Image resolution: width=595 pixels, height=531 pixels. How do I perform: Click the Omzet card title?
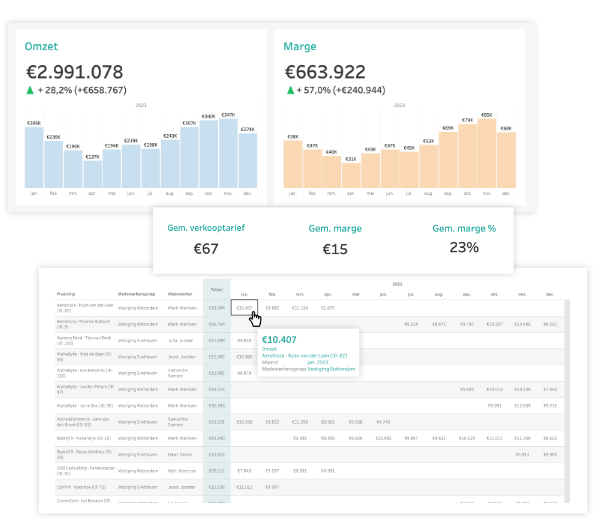click(41, 46)
